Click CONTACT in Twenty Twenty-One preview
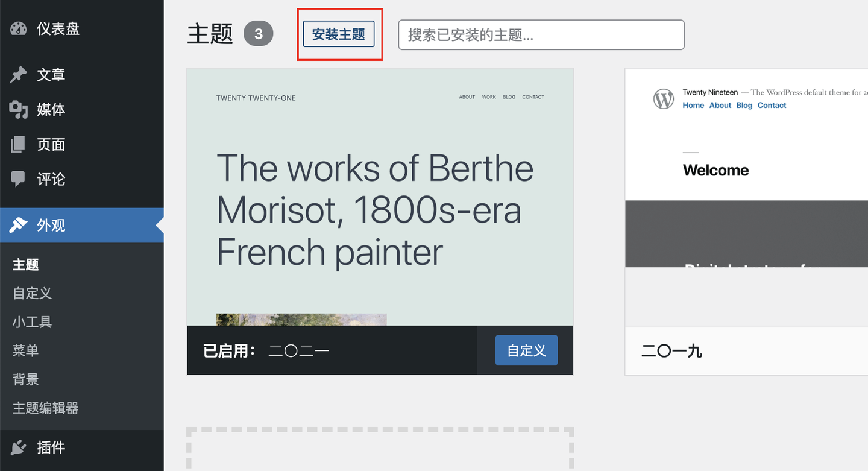 [533, 97]
